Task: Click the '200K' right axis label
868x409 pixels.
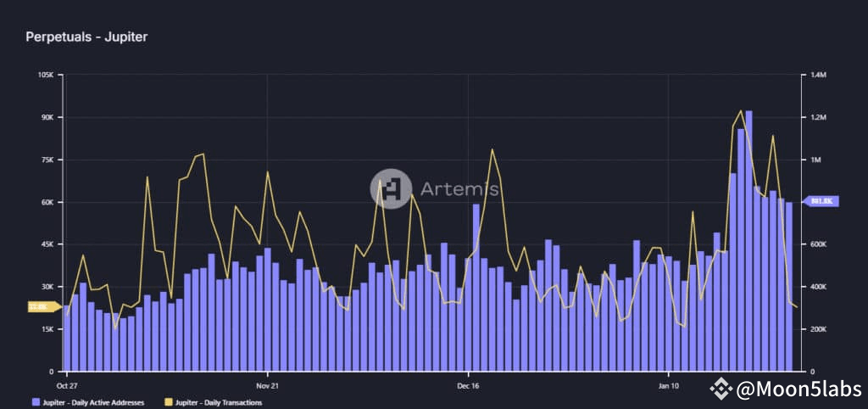Action: [x=820, y=329]
